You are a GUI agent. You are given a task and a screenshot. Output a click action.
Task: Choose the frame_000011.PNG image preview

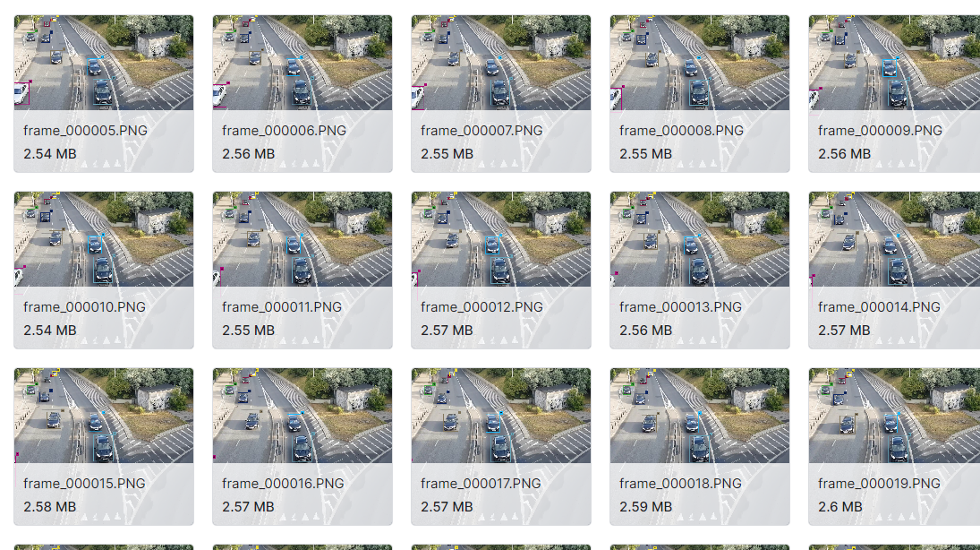tap(303, 239)
